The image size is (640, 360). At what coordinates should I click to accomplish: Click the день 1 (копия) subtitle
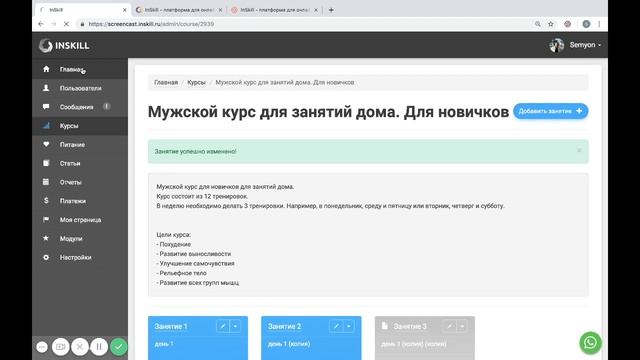[289, 344]
